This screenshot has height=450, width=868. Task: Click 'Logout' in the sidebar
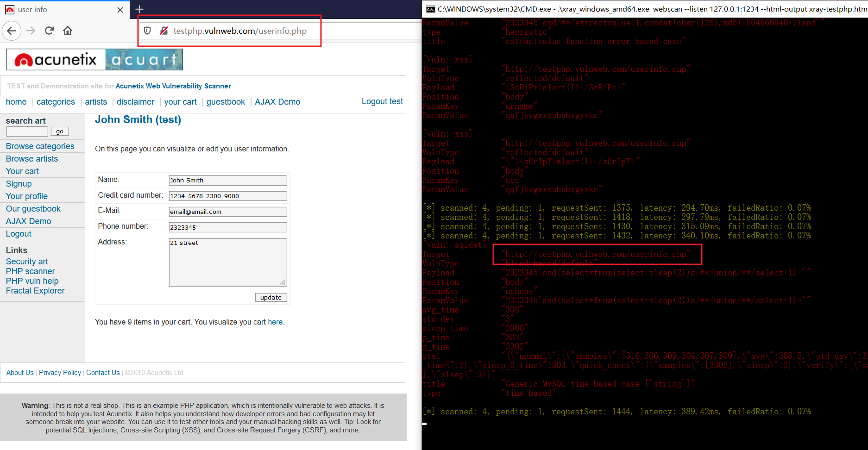[19, 234]
